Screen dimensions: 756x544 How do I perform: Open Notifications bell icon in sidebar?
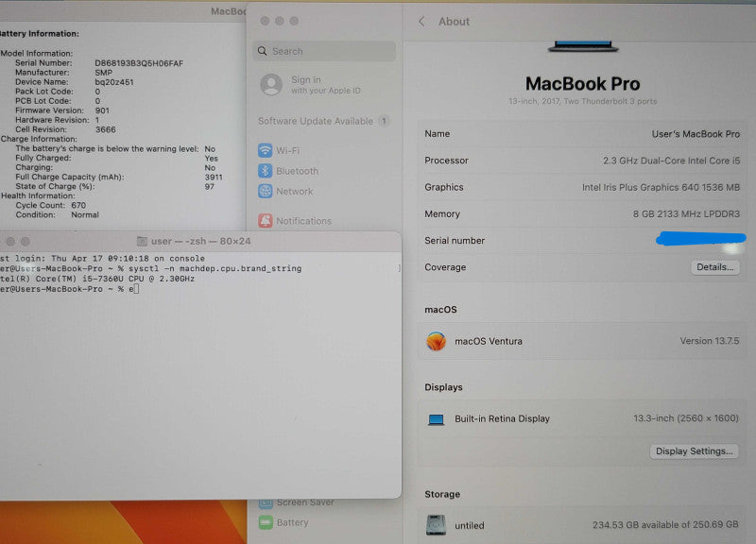click(265, 221)
